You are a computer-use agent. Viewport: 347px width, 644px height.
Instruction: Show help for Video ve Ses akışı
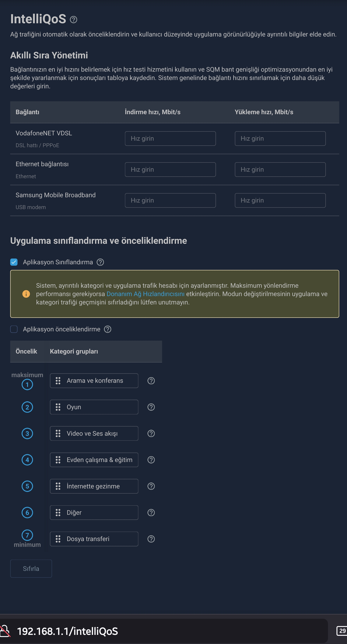pyautogui.click(x=151, y=433)
